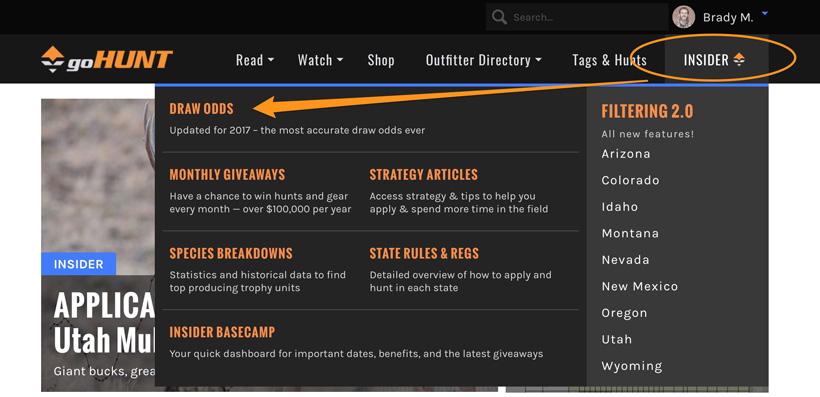Go to the Shop page
This screenshot has height=397, width=820.
(381, 60)
